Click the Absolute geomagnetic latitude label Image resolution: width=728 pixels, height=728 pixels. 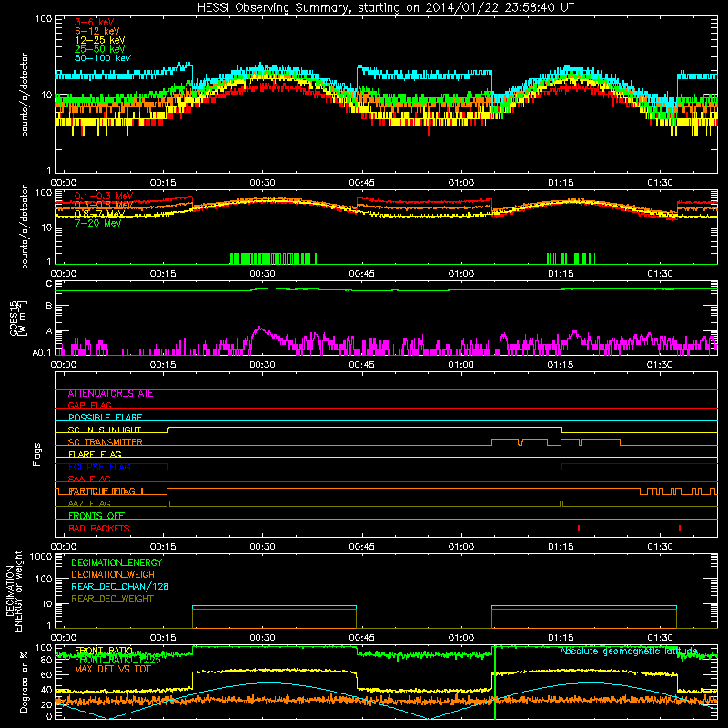click(x=629, y=651)
